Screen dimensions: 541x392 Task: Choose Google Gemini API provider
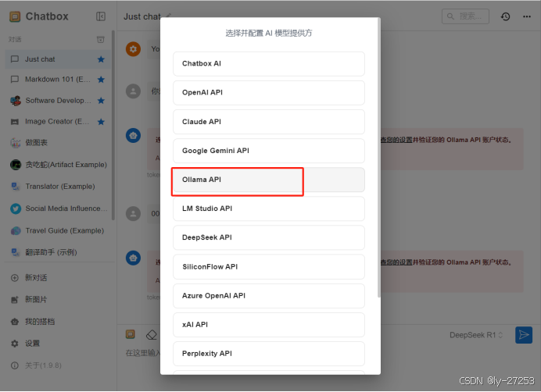pos(269,151)
